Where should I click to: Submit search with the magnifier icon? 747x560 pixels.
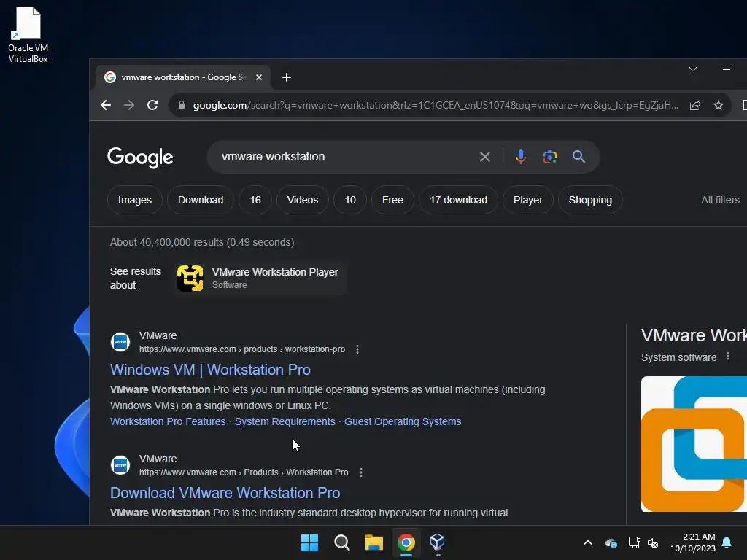coord(578,157)
